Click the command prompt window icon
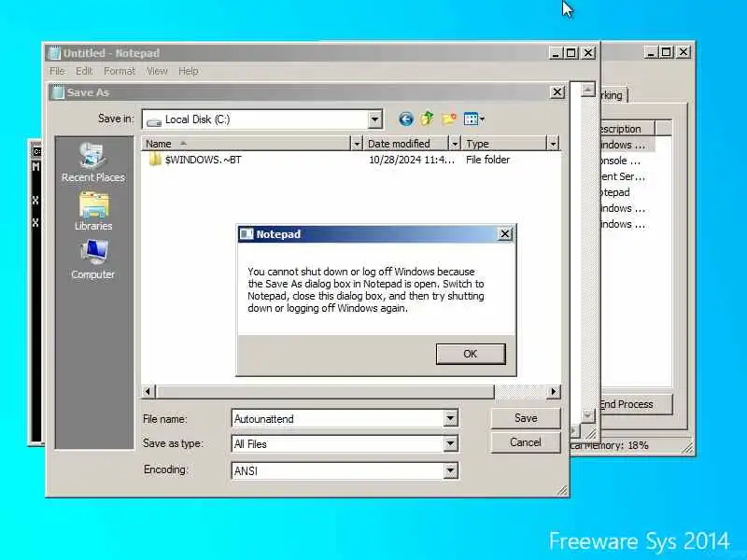Screen dimensions: 747x560 coord(36,151)
